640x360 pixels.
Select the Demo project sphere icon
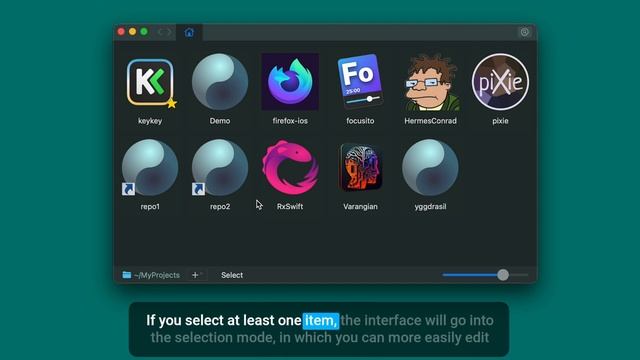pyautogui.click(x=220, y=82)
